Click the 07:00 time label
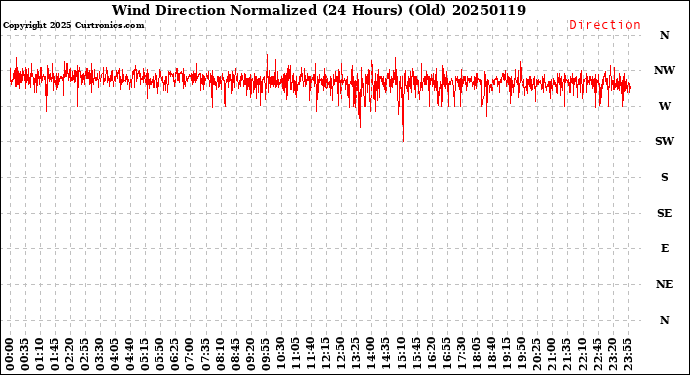Image resolution: width=690 pixels, height=375 pixels. coord(191,354)
